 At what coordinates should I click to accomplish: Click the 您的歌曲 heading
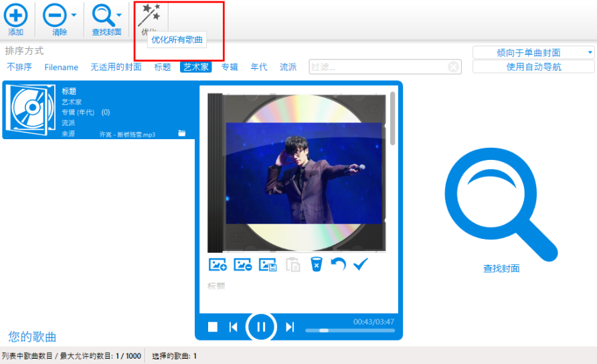[x=32, y=337]
